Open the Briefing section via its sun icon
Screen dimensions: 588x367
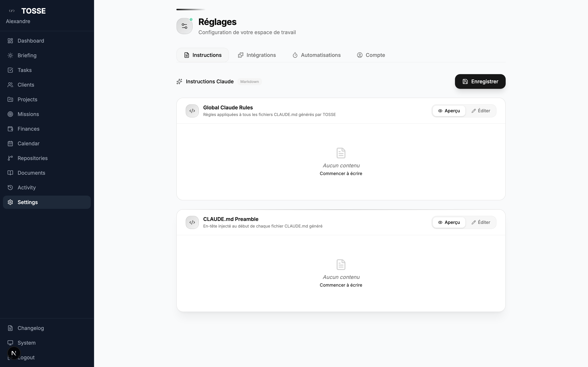point(10,55)
